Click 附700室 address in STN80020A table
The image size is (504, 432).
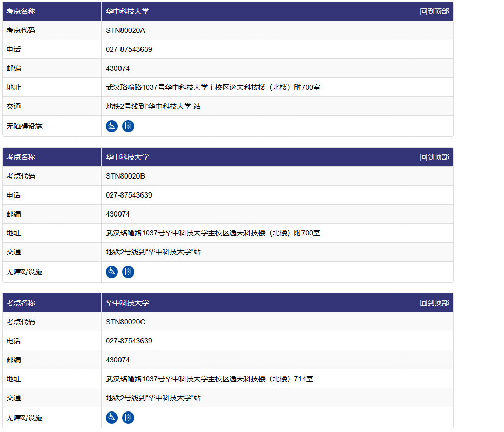click(x=213, y=87)
